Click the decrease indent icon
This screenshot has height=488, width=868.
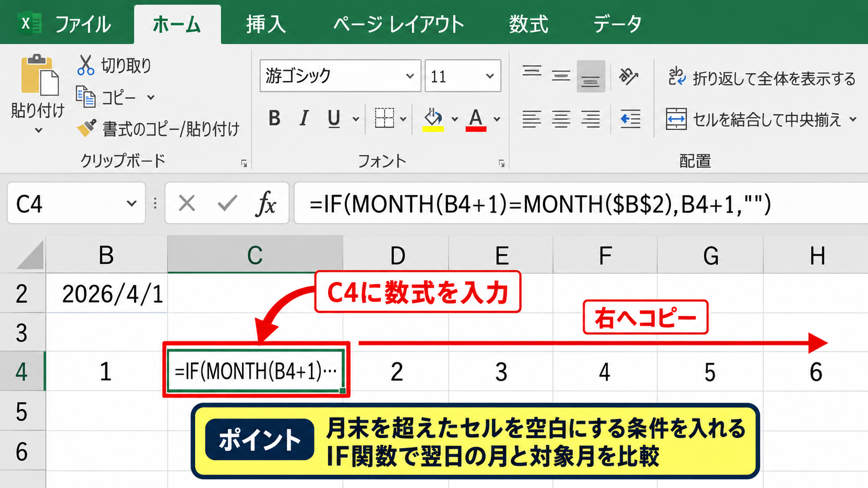coord(630,119)
